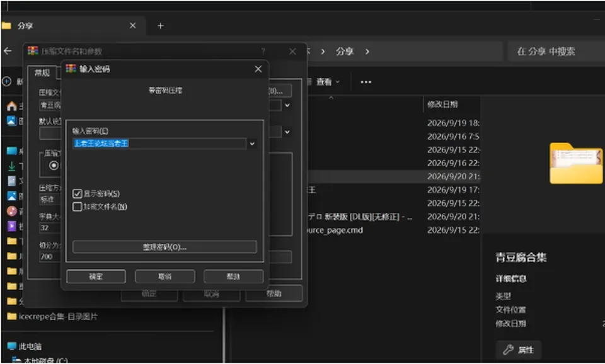Close the 输入密码 dialog
Viewport: 605px width, 364px height.
258,69
